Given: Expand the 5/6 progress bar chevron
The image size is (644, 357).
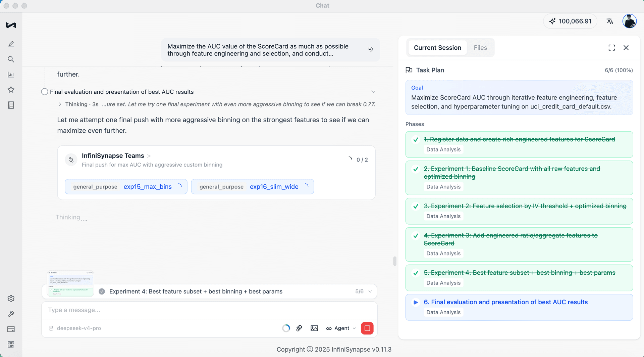Looking at the screenshot, I should [x=370, y=292].
